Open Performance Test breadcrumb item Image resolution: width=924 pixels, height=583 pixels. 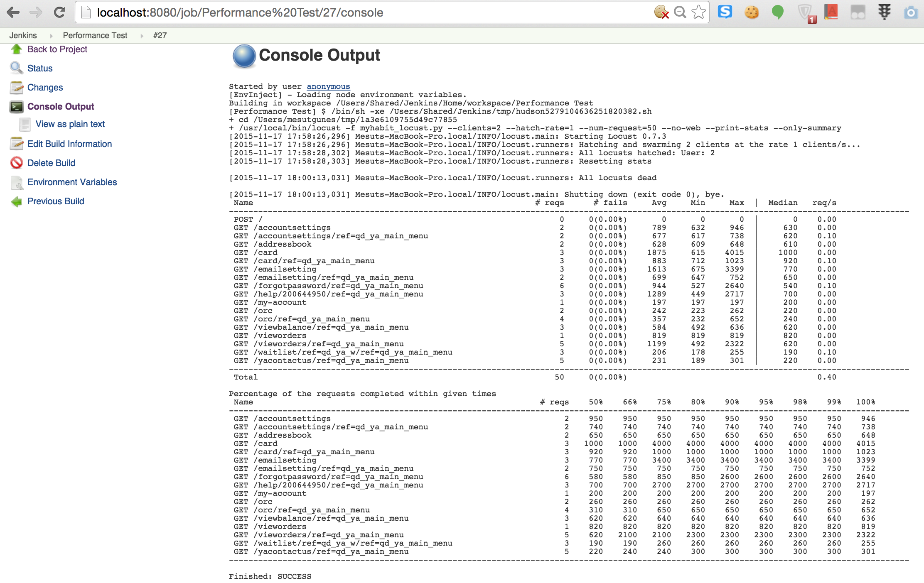pyautogui.click(x=95, y=35)
